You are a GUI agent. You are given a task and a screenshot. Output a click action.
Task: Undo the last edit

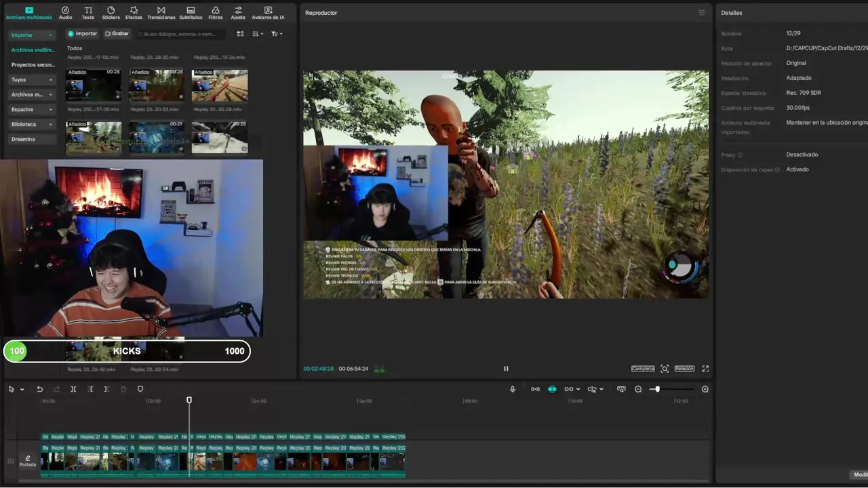[39, 389]
